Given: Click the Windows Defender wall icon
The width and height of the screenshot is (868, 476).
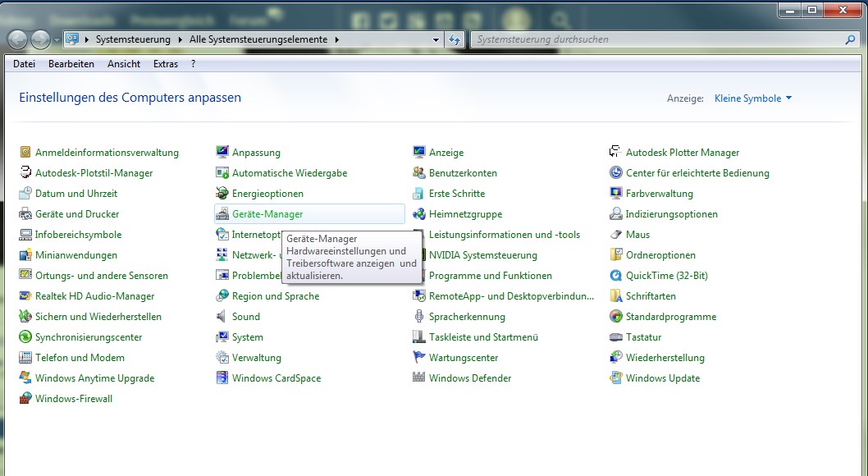Looking at the screenshot, I should (x=419, y=378).
